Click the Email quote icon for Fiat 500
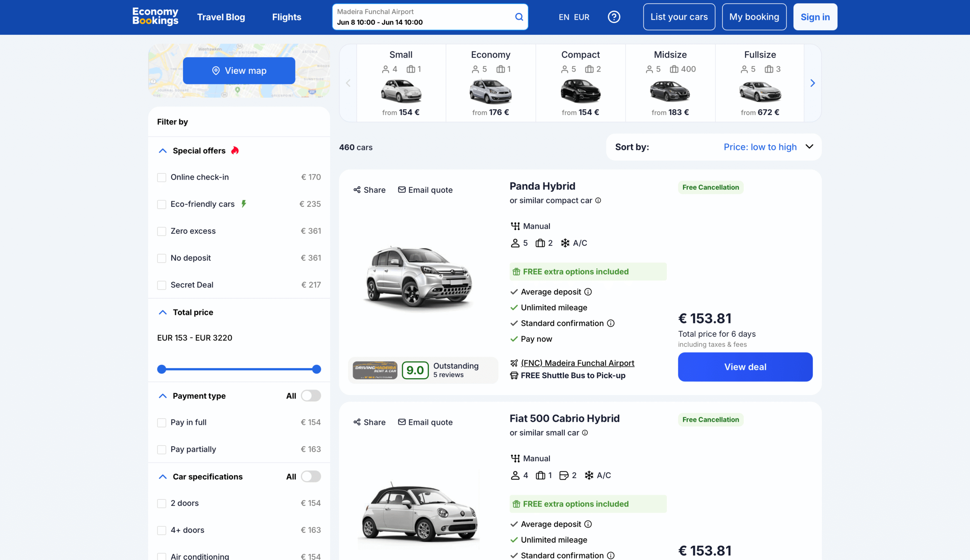 tap(401, 422)
